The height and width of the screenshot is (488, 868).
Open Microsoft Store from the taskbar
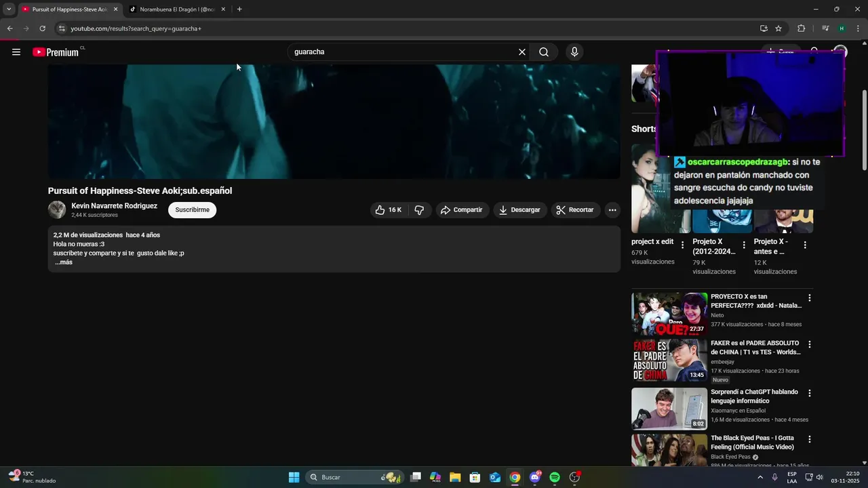click(475, 477)
